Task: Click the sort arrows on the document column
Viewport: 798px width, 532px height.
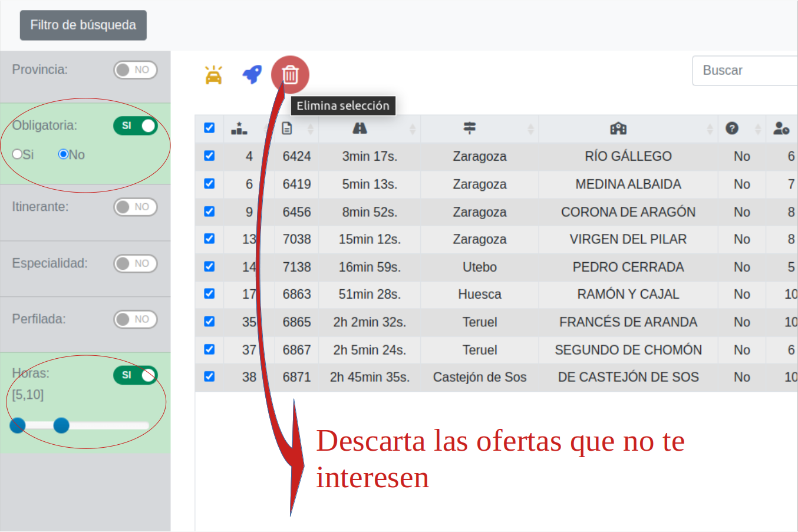Action: coord(311,128)
